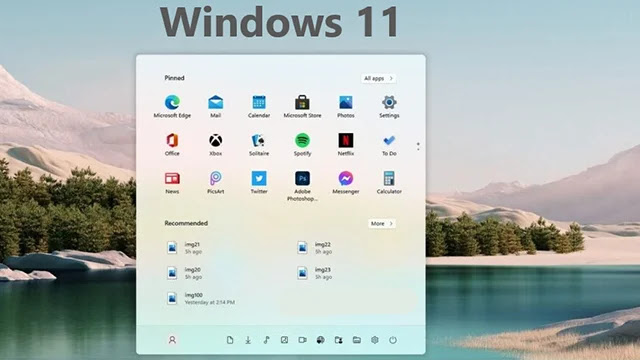Launch Adobe Photoshop
The image size is (640, 360).
(x=302, y=186)
